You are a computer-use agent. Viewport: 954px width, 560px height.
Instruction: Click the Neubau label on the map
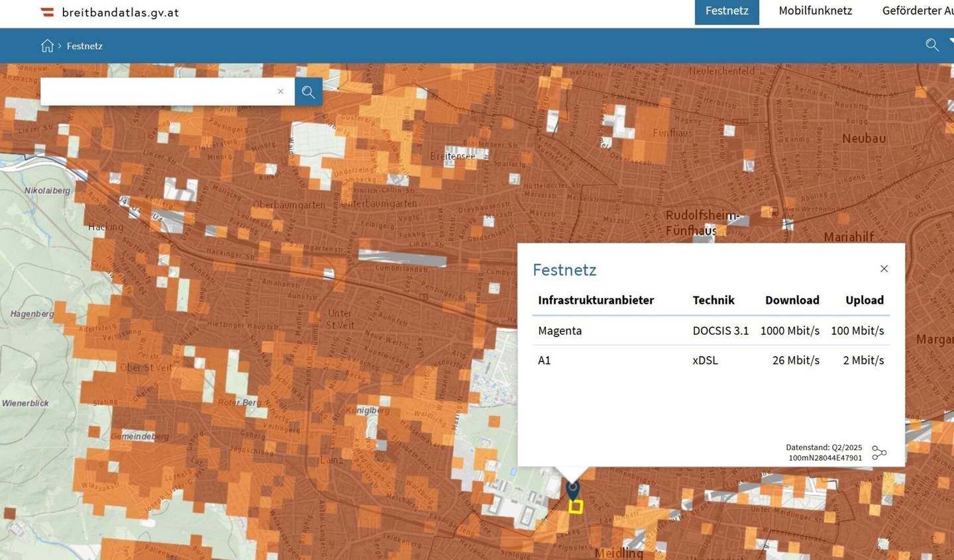[x=864, y=138]
